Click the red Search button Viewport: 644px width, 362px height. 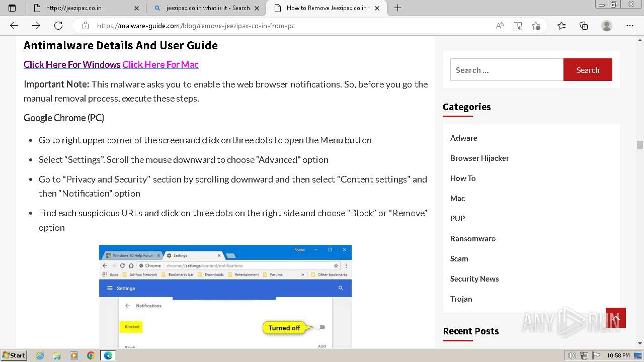(588, 70)
